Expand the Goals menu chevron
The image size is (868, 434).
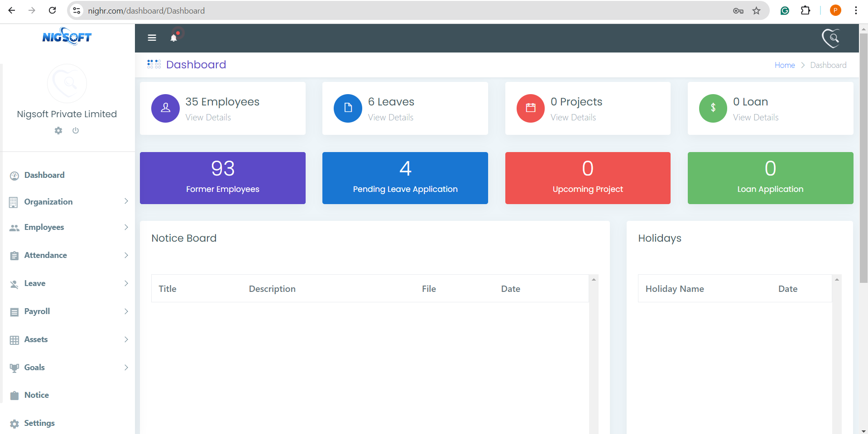126,367
